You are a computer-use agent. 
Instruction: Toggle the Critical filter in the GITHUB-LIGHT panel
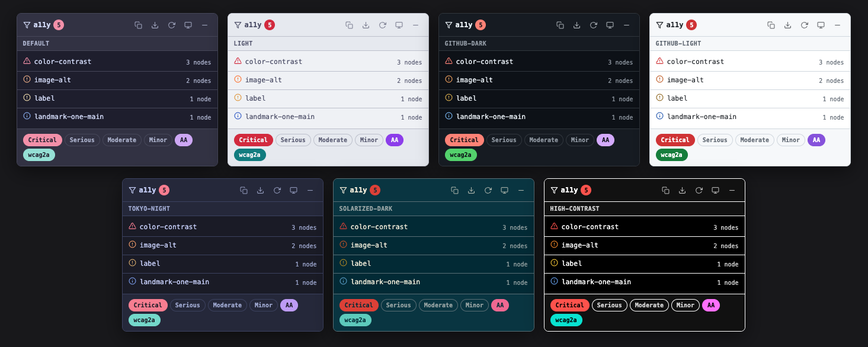[x=675, y=140]
